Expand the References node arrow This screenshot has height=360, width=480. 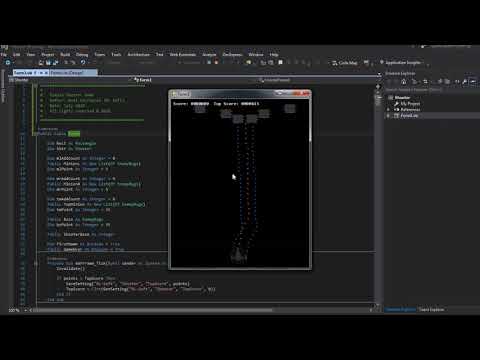388,109
